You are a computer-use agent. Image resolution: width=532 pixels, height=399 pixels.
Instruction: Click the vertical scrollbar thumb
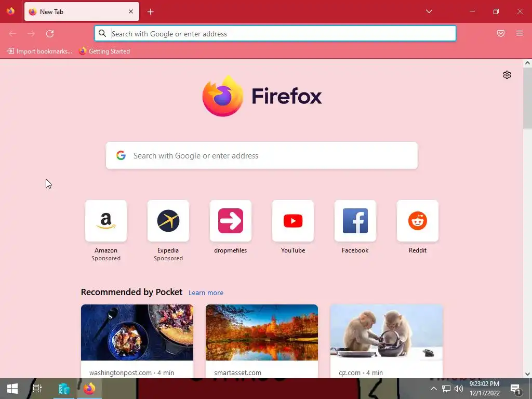527,98
